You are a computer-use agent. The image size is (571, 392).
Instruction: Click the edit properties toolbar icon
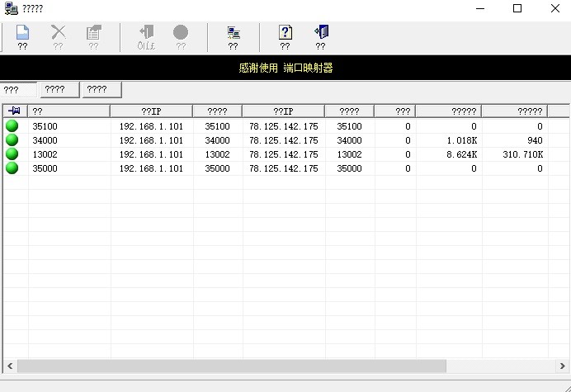click(93, 33)
